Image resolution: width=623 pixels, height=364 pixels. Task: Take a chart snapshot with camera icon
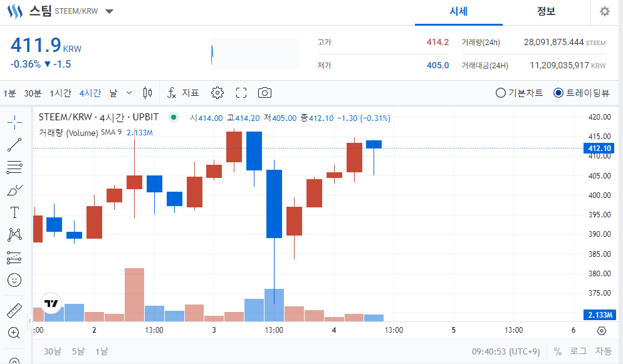point(264,93)
